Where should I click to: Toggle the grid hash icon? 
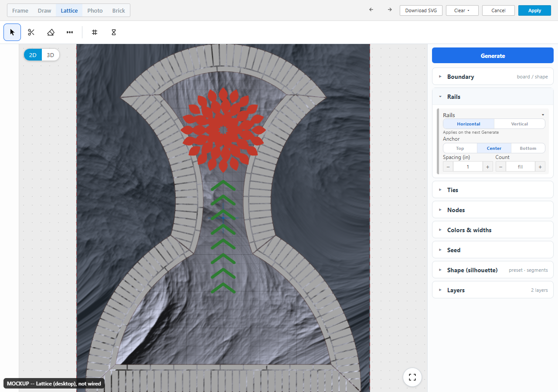pos(95,32)
